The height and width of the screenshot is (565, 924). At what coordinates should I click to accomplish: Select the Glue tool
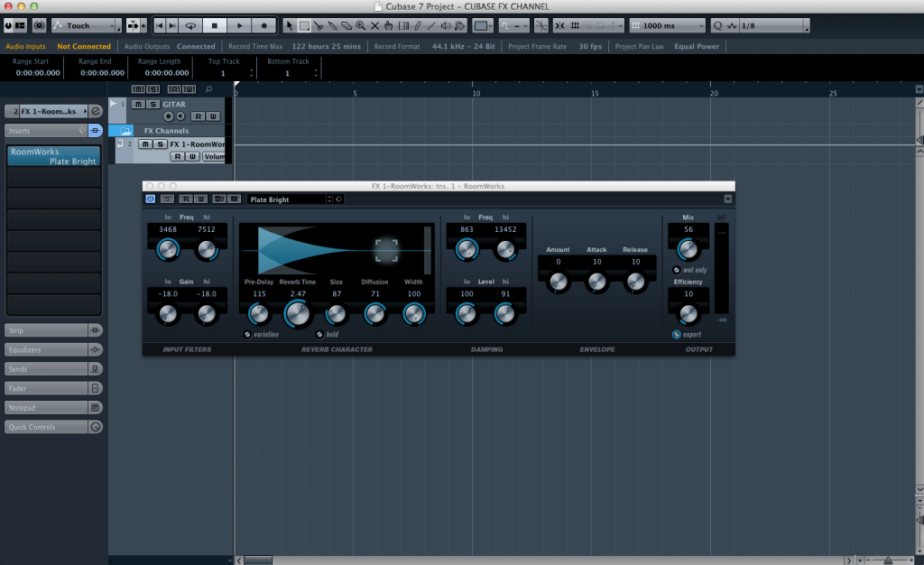tap(332, 26)
